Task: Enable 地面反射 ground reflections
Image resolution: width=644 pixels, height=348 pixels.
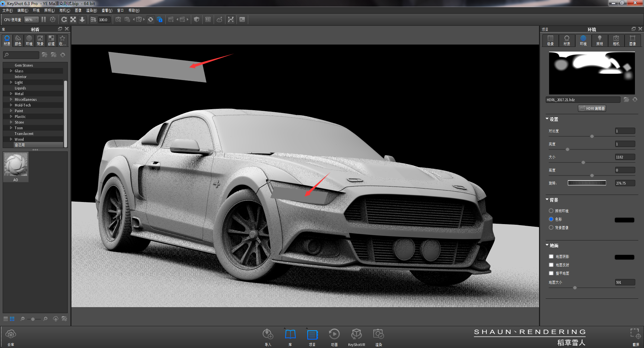Action: point(551,265)
